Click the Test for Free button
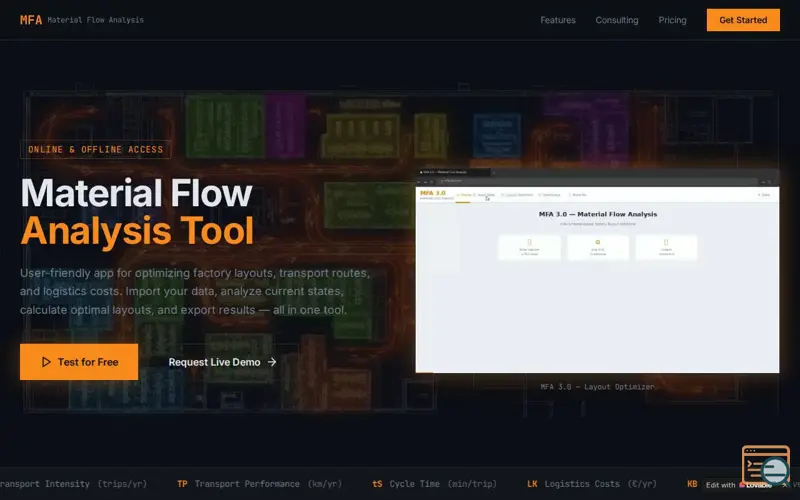The height and width of the screenshot is (500, 800). (x=79, y=362)
